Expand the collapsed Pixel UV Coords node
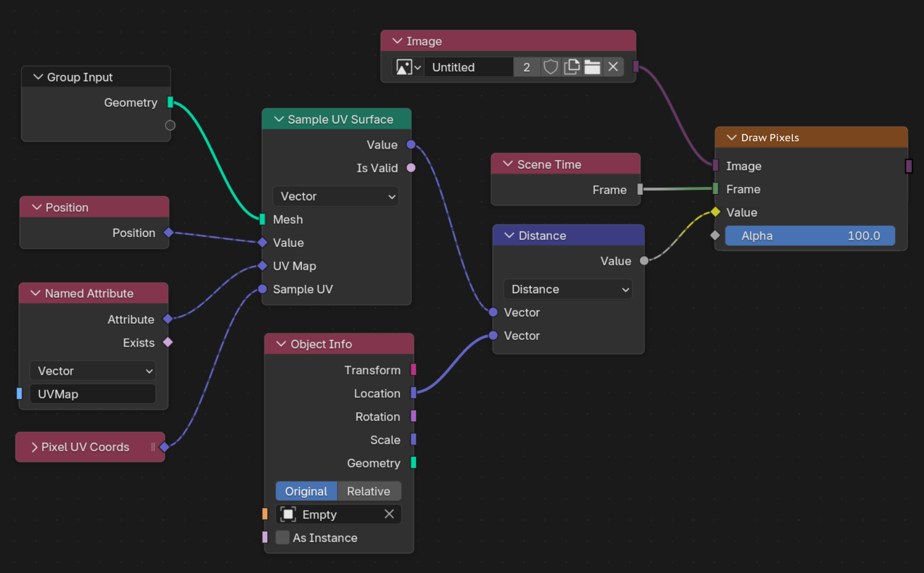This screenshot has width=924, height=573. point(34,447)
